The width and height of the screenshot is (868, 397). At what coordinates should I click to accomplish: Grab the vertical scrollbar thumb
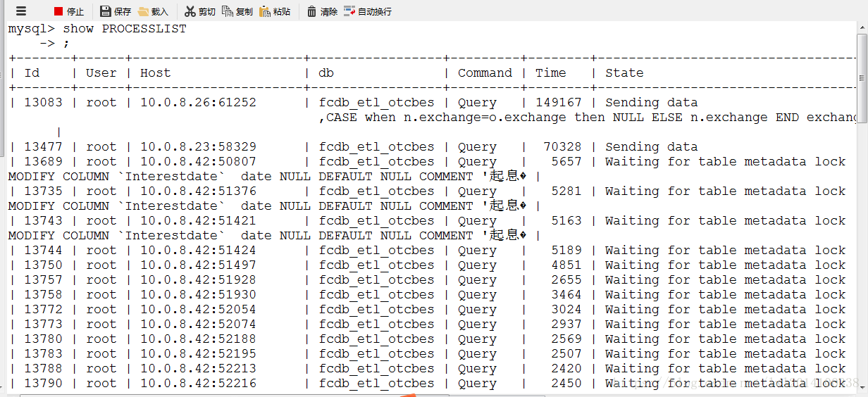pyautogui.click(x=862, y=77)
